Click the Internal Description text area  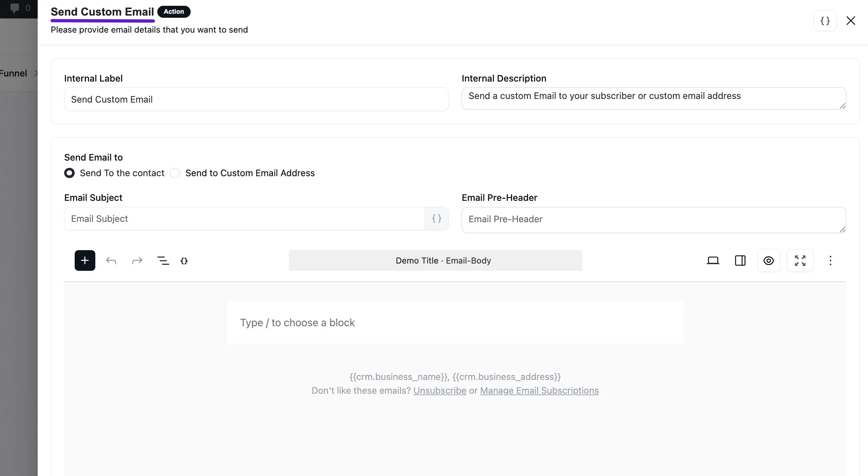[654, 98]
